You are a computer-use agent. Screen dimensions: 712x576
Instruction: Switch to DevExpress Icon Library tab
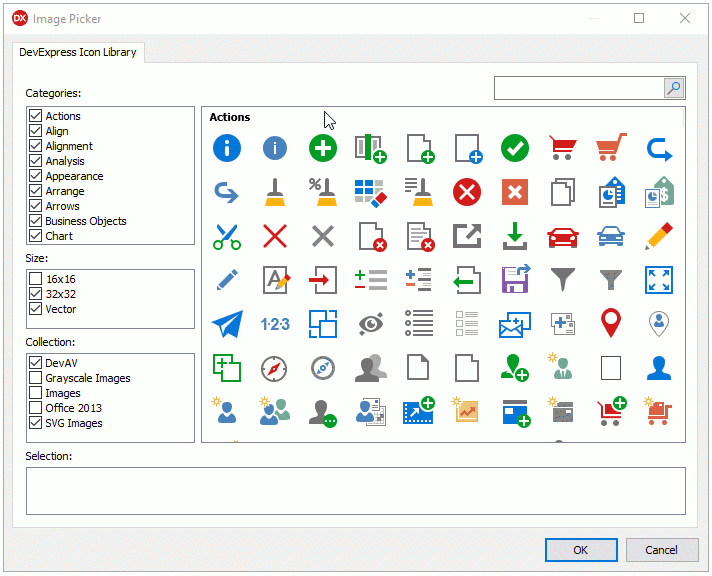click(x=78, y=52)
